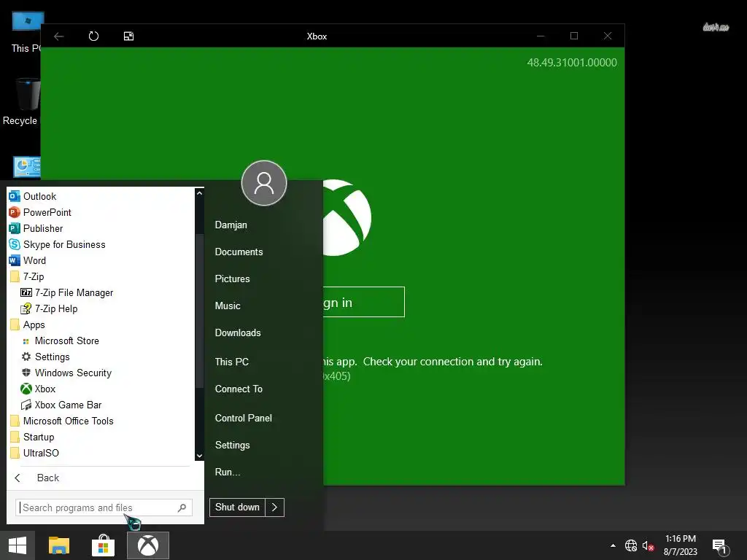Image resolution: width=747 pixels, height=560 pixels.
Task: Expand the UltraISO folder
Action: coord(34,453)
